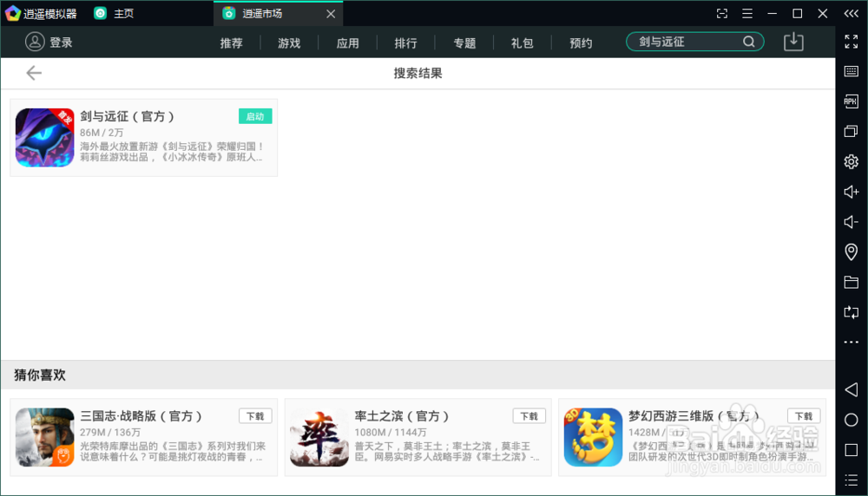Click the APK install icon
This screenshot has height=496, width=868.
point(851,101)
